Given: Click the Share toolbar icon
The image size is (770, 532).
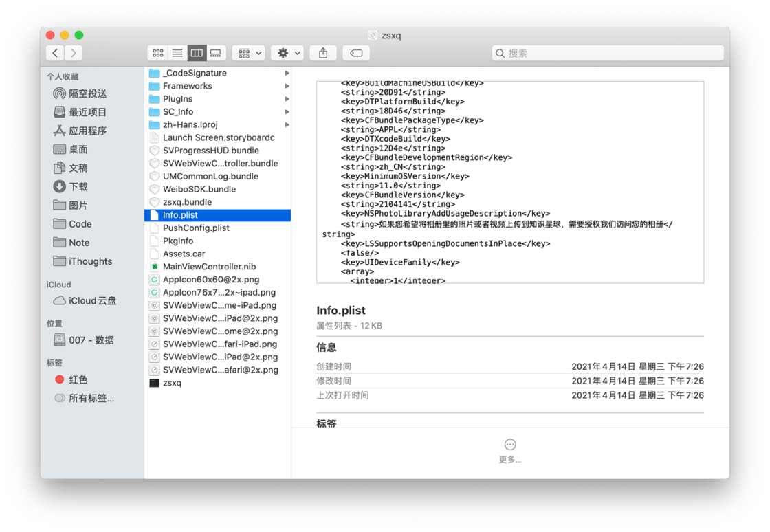Looking at the screenshot, I should click(323, 53).
